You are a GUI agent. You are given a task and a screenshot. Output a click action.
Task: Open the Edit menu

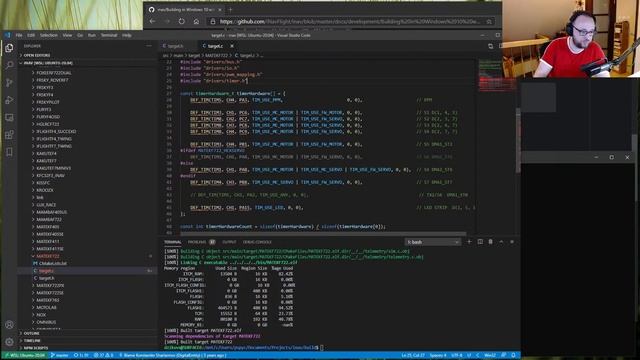pyautogui.click(x=31, y=36)
